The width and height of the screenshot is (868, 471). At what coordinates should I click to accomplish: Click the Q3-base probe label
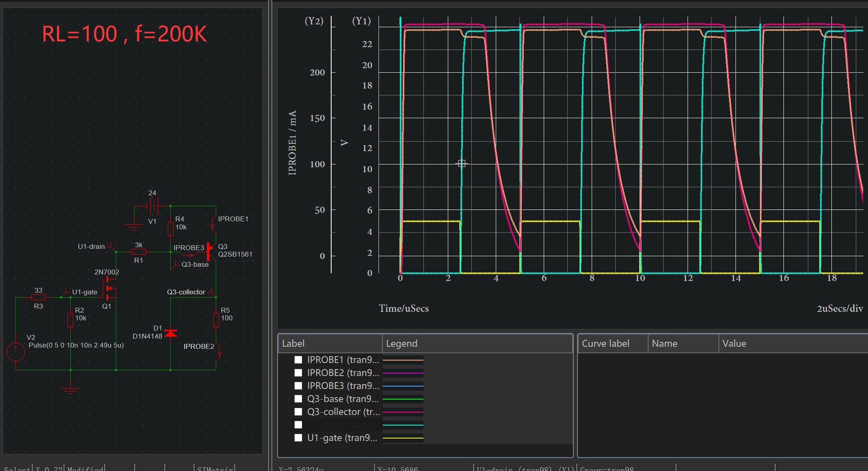(195, 264)
